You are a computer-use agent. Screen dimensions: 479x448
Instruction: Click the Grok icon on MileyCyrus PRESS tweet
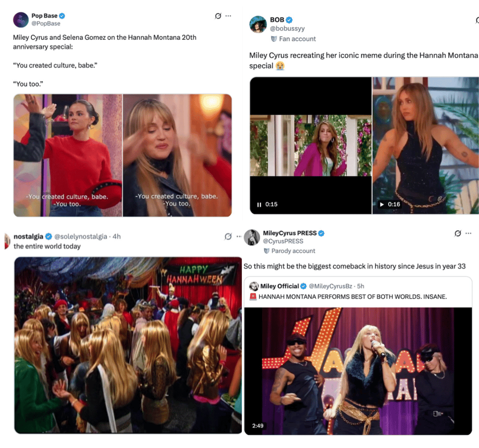[457, 233]
